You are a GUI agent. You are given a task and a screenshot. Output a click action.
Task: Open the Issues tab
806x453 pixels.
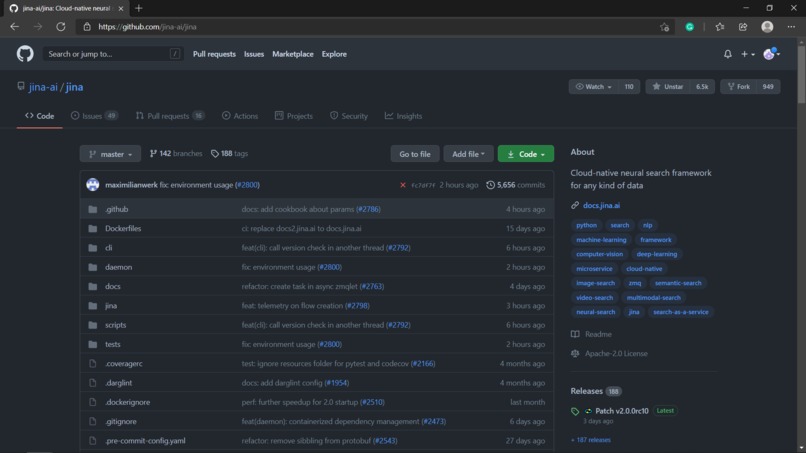(x=94, y=116)
